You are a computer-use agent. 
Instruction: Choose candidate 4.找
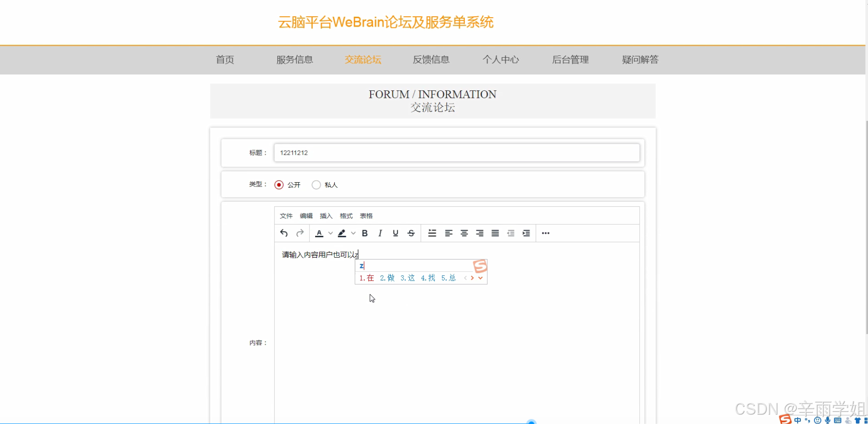coord(428,278)
